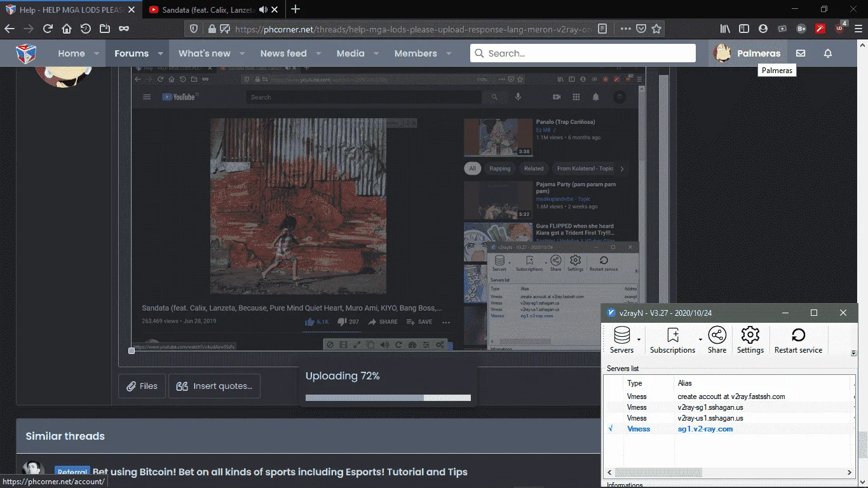The image size is (868, 488).
Task: Select the v2ray.fastssh.com server row
Action: pyautogui.click(x=728, y=396)
